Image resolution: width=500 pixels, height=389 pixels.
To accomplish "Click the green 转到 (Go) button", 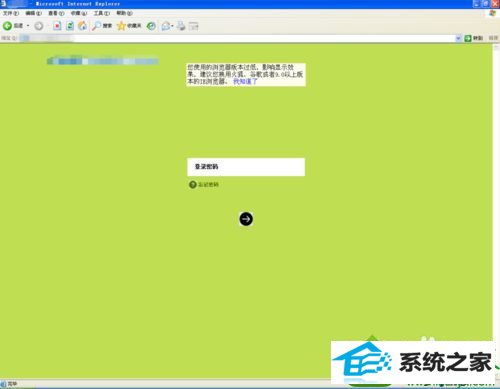I will 473,38.
